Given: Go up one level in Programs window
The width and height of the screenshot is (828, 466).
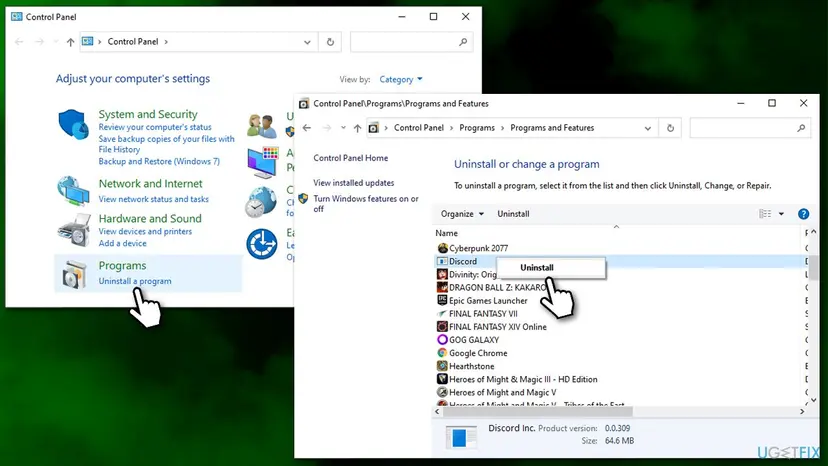Looking at the screenshot, I should point(357,128).
